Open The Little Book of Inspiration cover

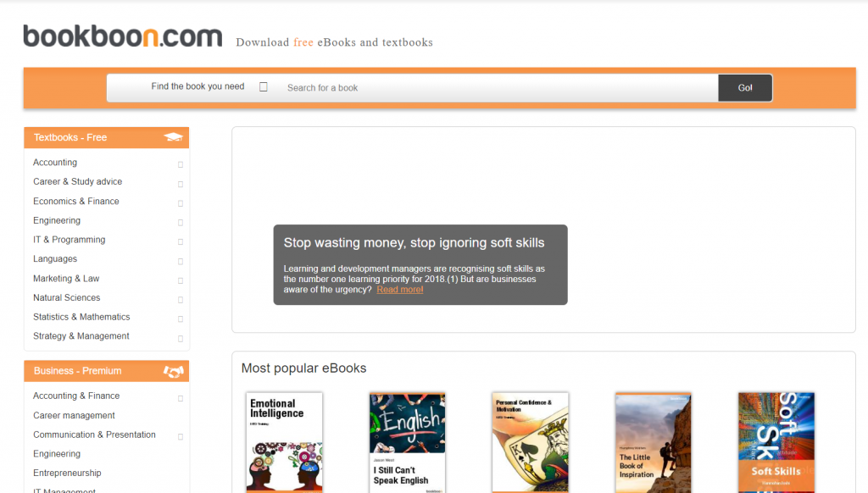(654, 442)
